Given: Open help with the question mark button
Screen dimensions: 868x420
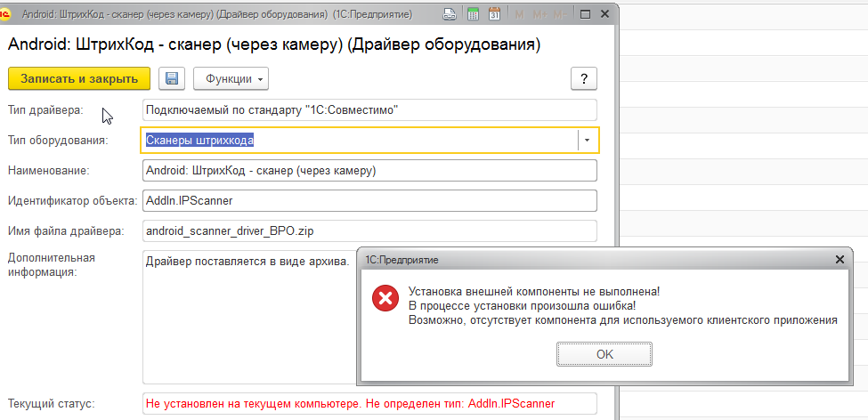Looking at the screenshot, I should (x=583, y=78).
